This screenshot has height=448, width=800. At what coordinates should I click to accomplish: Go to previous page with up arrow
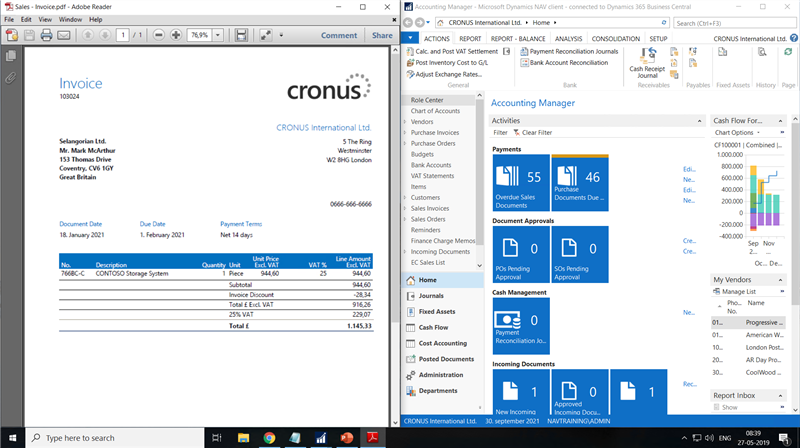[x=88, y=35]
